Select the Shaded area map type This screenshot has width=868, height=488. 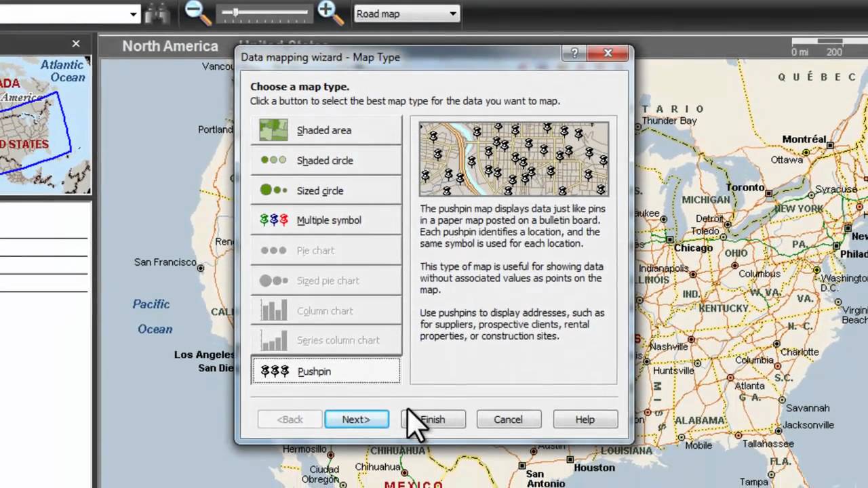[x=324, y=129]
